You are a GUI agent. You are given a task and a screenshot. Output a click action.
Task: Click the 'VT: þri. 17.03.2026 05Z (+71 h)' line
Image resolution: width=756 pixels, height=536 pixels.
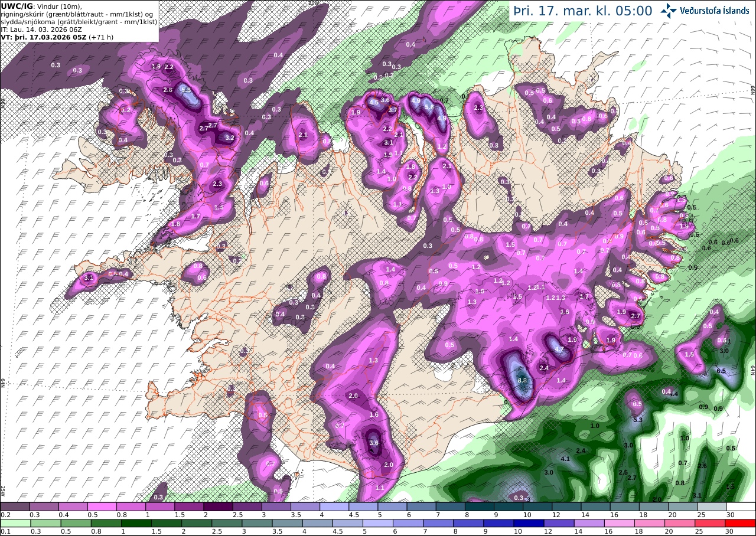[57, 37]
